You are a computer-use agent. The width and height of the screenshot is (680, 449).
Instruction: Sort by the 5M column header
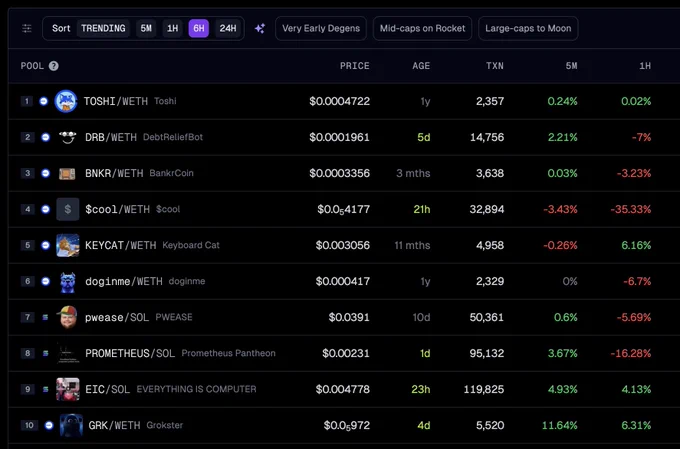pos(572,66)
